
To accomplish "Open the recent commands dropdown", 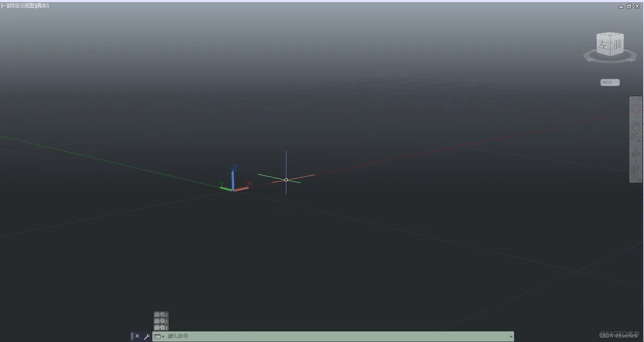I will tap(159, 336).
